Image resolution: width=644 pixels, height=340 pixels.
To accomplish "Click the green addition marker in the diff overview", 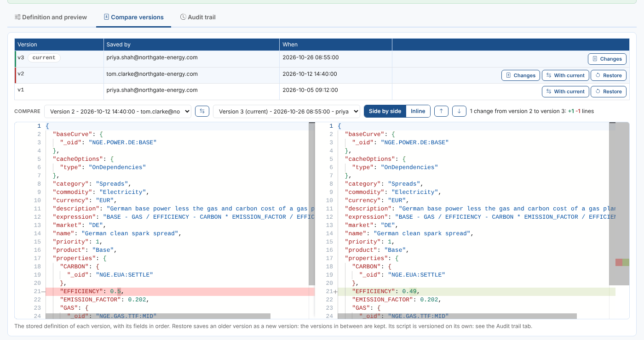I will point(626,262).
